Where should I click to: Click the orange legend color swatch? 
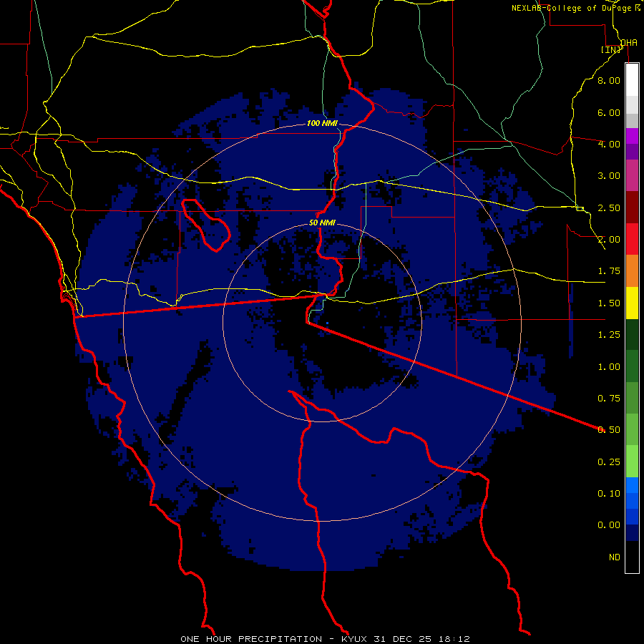point(632,270)
